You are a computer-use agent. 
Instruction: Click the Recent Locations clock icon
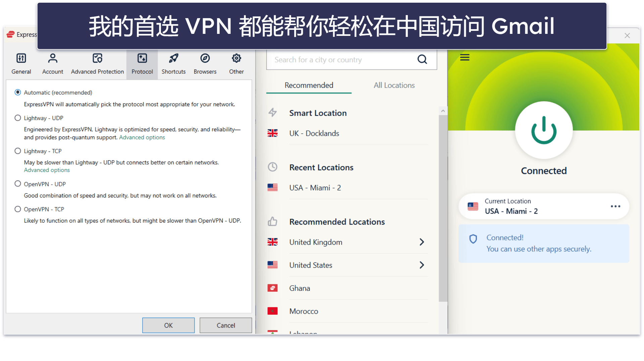[x=272, y=167]
